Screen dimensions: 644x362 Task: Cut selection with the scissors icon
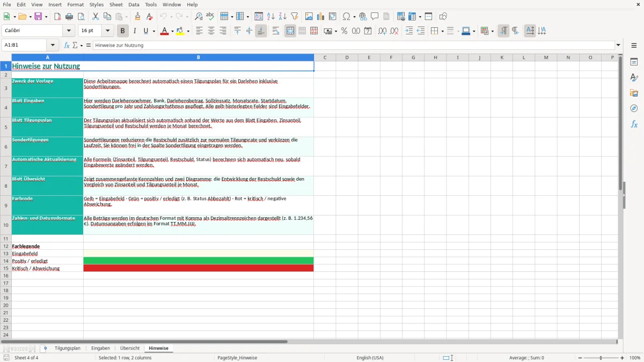(x=96, y=17)
